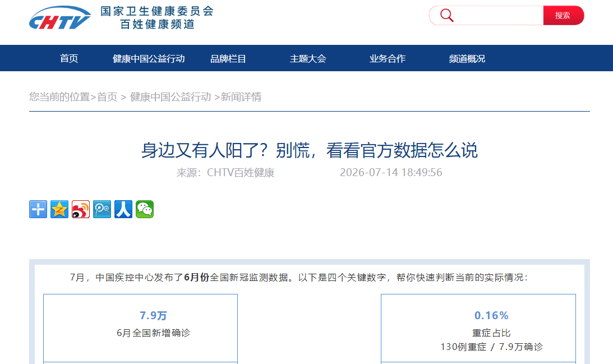This screenshot has width=613, height=364.
Task: Share to Renren icon
Action: click(123, 209)
